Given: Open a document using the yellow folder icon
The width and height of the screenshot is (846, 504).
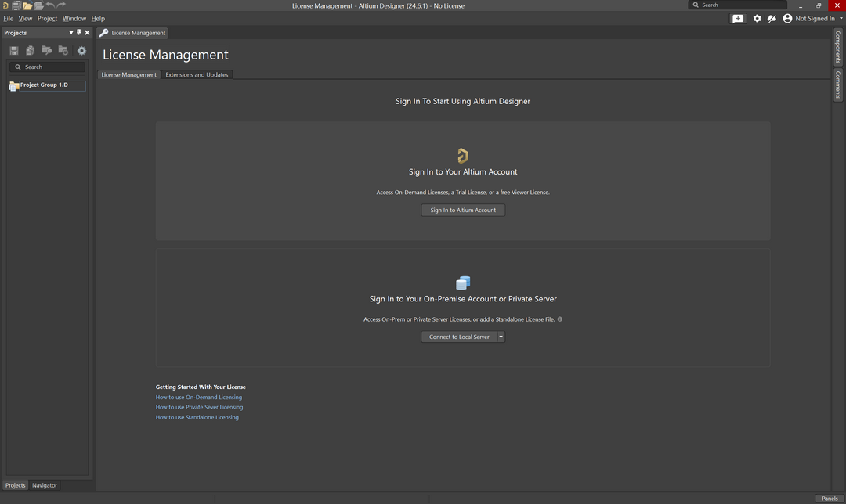Looking at the screenshot, I should pyautogui.click(x=27, y=5).
